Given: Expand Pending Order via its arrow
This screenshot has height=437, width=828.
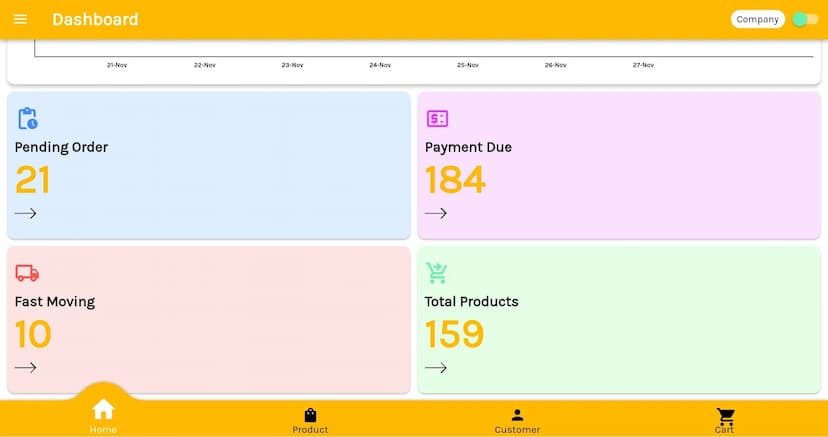Looking at the screenshot, I should (x=25, y=213).
